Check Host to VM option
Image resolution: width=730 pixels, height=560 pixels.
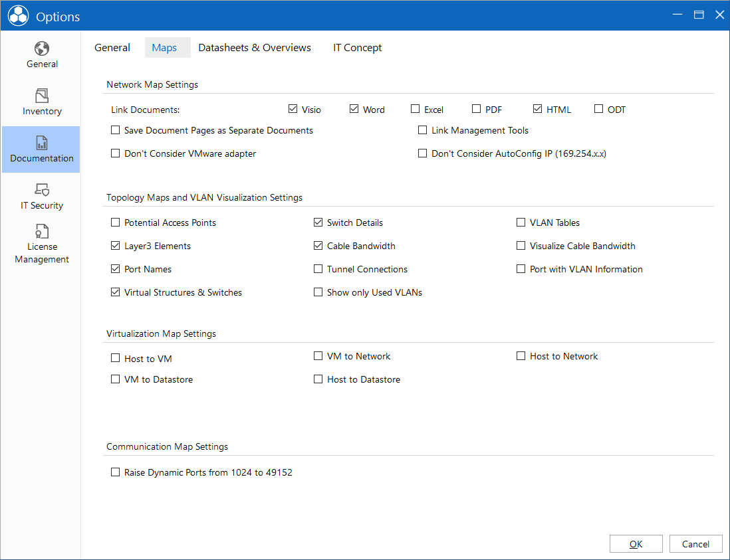click(116, 357)
